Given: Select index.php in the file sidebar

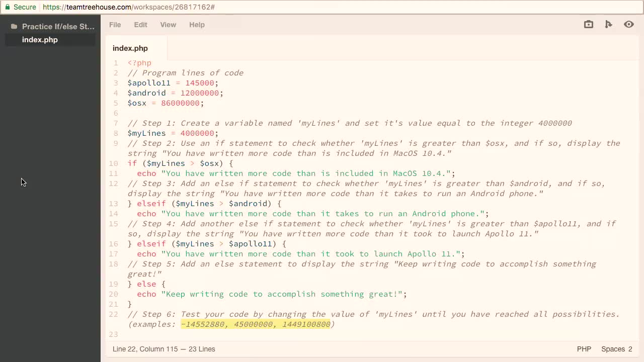Looking at the screenshot, I should click(x=40, y=40).
